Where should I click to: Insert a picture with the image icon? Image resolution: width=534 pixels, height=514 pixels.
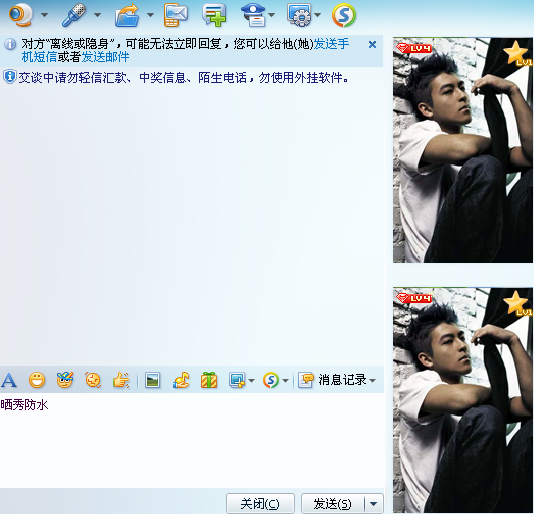[x=153, y=380]
